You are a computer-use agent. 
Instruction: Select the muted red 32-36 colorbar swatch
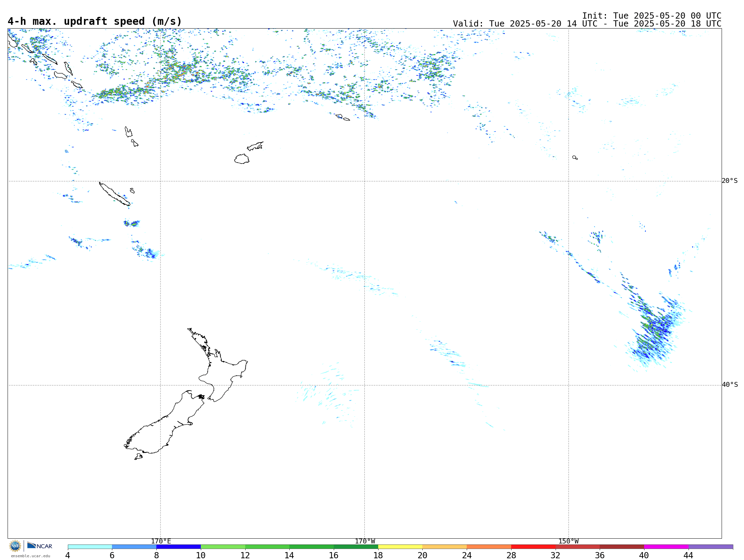pos(578,547)
